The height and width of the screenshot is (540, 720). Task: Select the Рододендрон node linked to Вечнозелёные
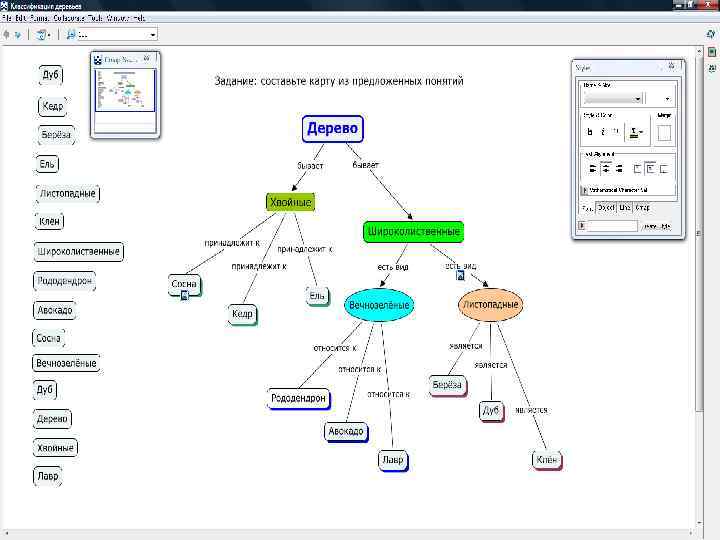coord(298,398)
